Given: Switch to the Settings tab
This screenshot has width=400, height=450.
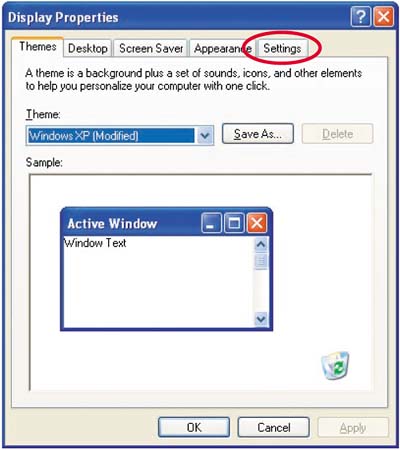Looking at the screenshot, I should pyautogui.click(x=282, y=48).
